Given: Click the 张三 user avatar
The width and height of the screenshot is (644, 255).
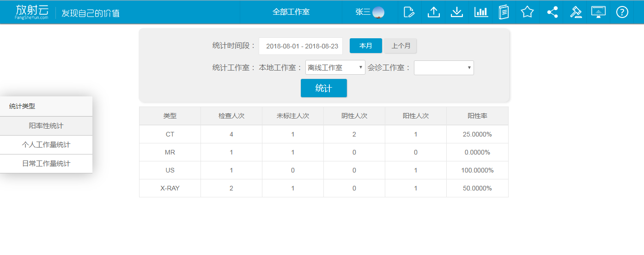Looking at the screenshot, I should (x=378, y=12).
